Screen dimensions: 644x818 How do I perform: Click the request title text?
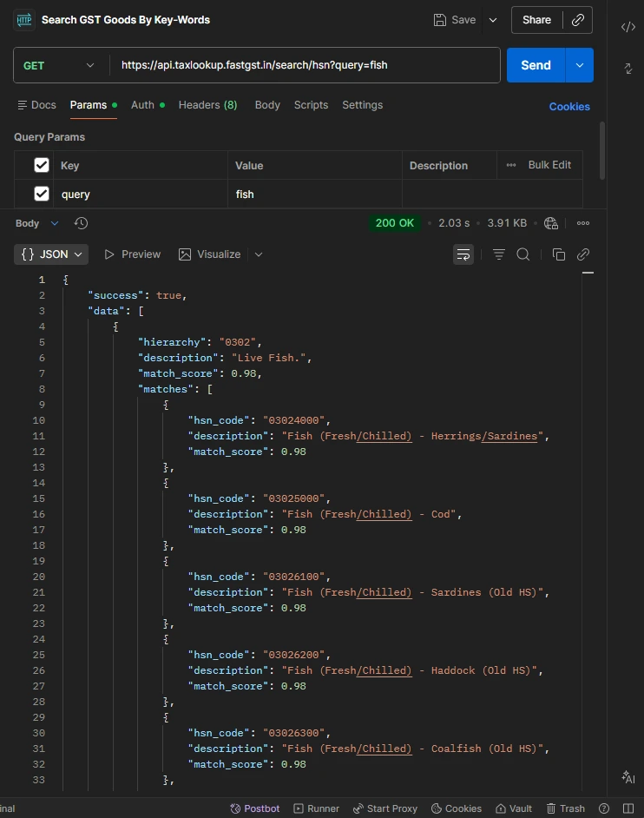click(x=126, y=20)
